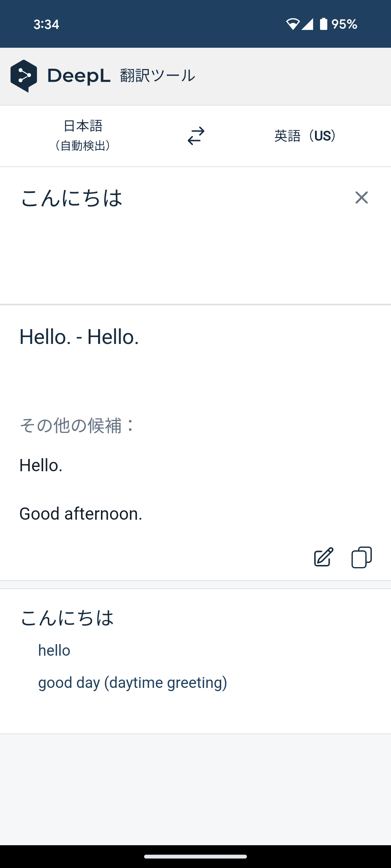Screen dimensions: 391x868
Task: Open dictionary entry "good day (daytime greeting)"
Action: (x=133, y=682)
